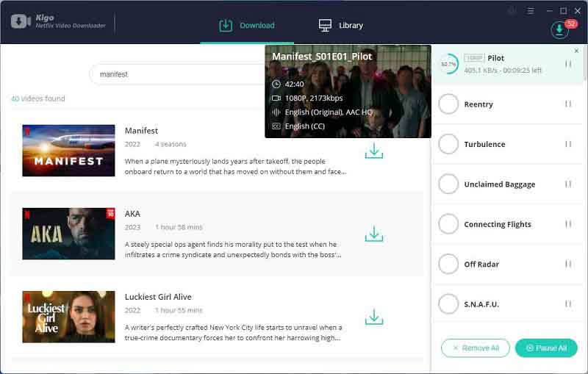Viewport: 588px width, 374px height.
Task: Click the Luckiest Girl Alive title
Action: (158, 297)
